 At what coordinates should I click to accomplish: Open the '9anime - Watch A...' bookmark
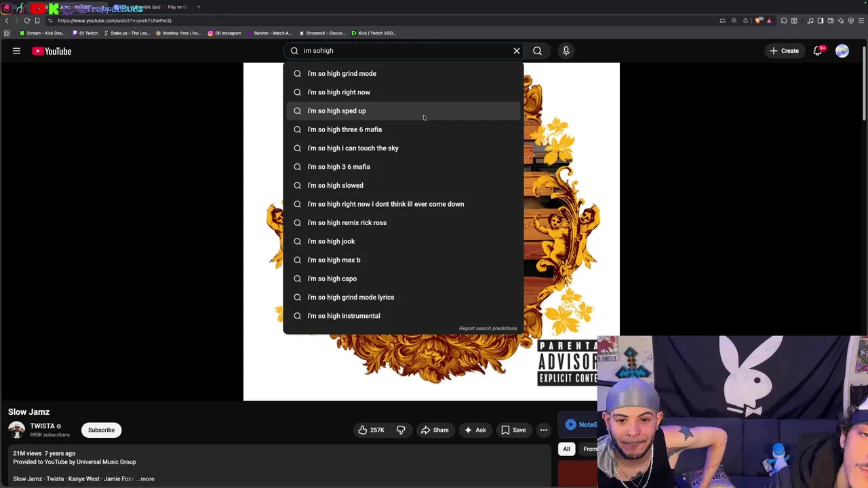269,33
